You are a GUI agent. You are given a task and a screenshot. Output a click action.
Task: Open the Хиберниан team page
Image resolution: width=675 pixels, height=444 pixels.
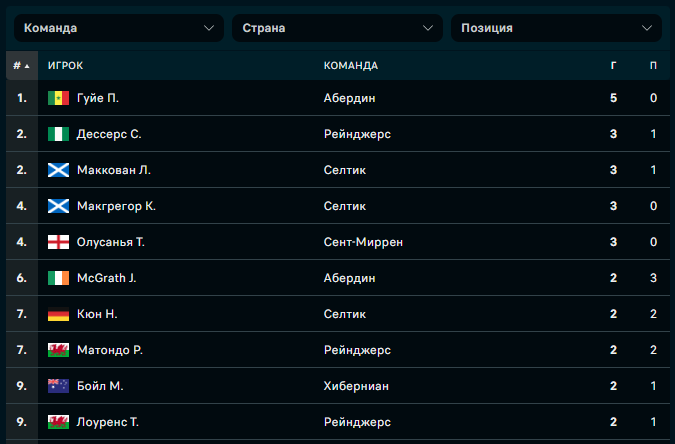click(x=356, y=386)
